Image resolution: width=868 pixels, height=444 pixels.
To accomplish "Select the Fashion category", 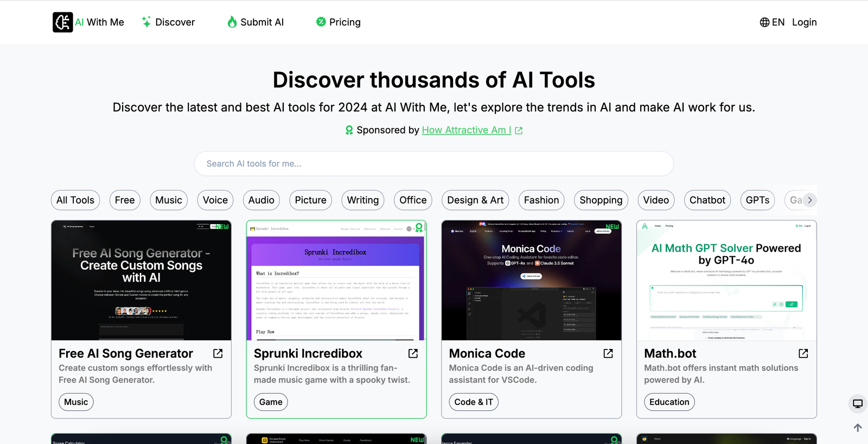I will (541, 200).
